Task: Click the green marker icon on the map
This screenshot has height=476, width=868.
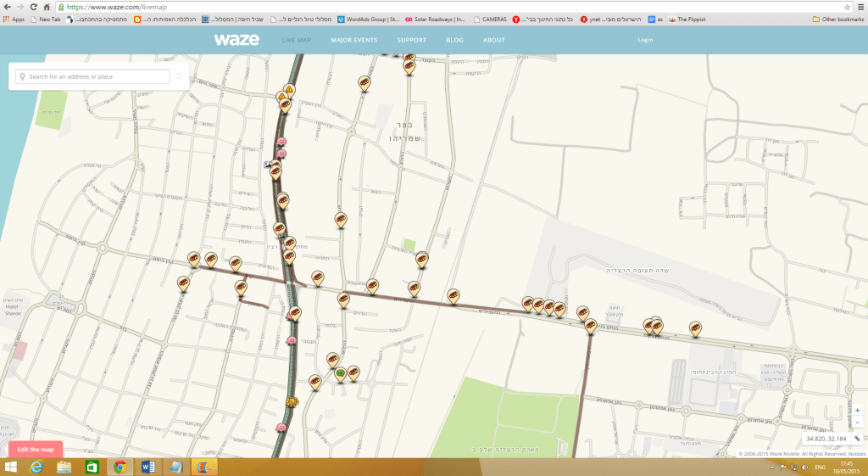Action: coord(340,372)
